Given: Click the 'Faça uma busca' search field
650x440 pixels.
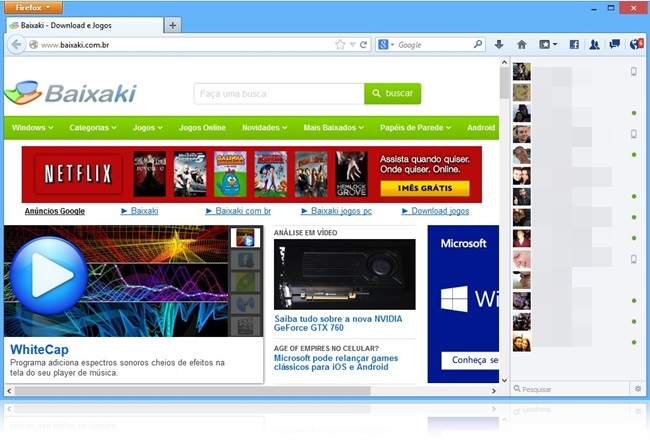Looking at the screenshot, I should pos(279,94).
